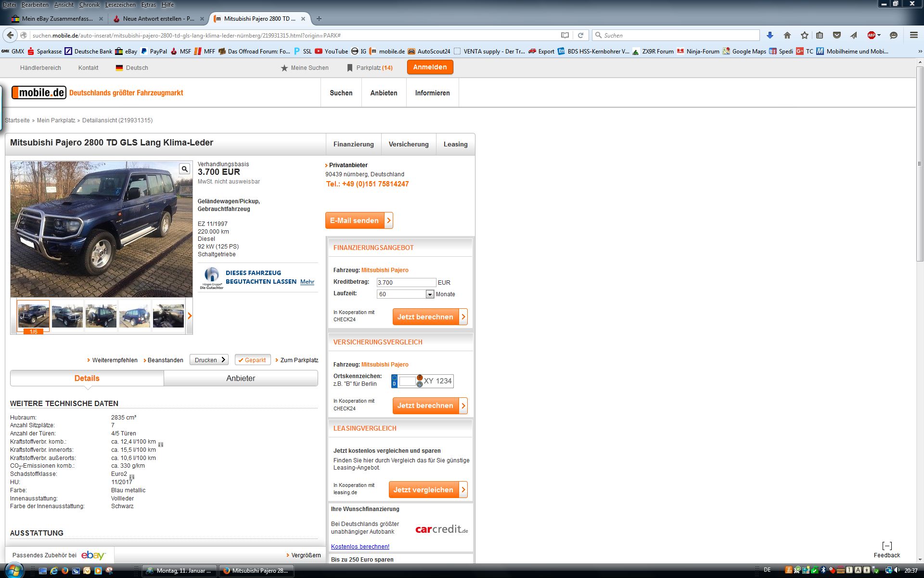The height and width of the screenshot is (578, 924).
Task: Click the Pocket save icon
Action: [837, 35]
